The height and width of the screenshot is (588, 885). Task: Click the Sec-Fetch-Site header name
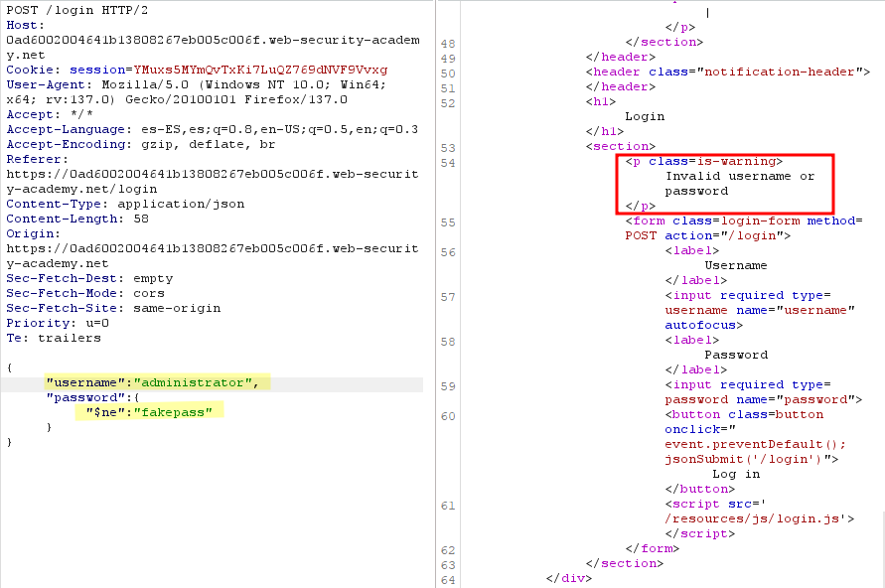(65, 308)
